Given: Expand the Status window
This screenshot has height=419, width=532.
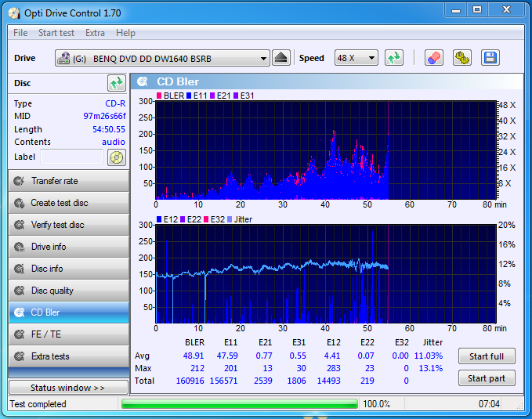Looking at the screenshot, I should pos(68,388).
